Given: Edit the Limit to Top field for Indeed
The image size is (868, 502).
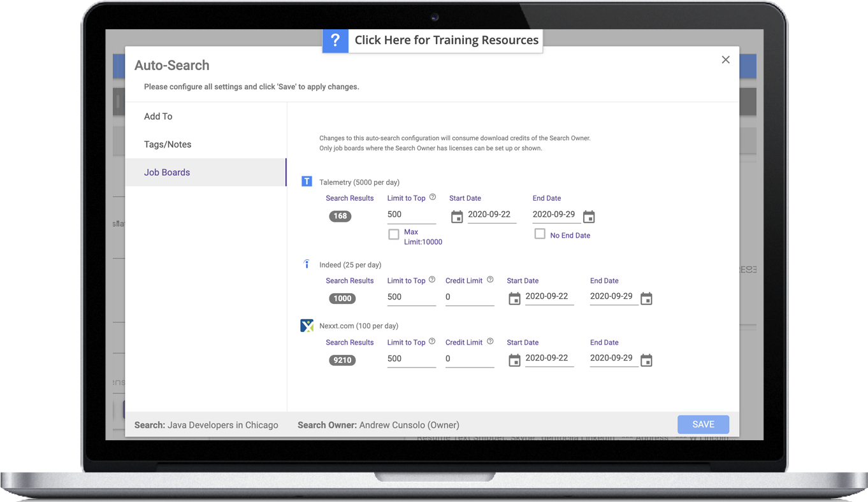Looking at the screenshot, I should [x=410, y=297].
